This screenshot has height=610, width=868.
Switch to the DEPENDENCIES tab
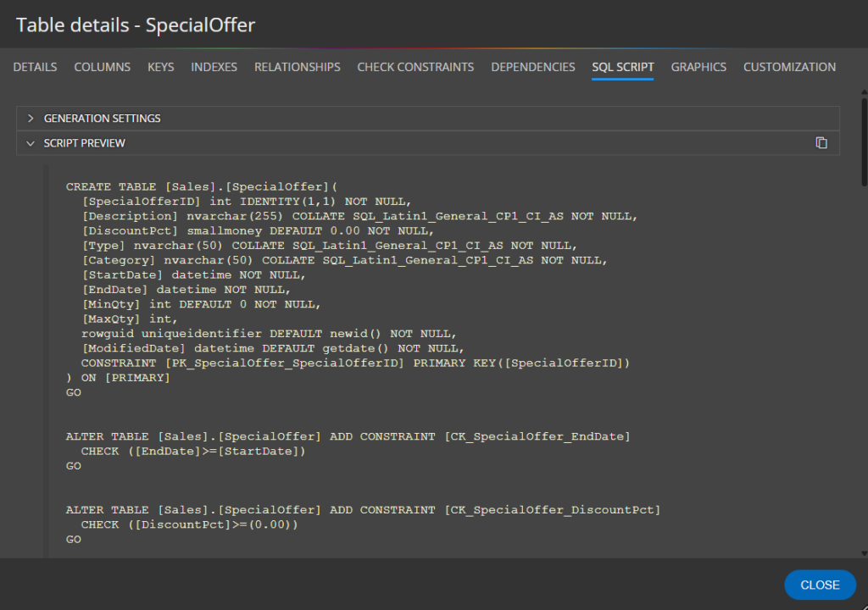click(x=532, y=67)
